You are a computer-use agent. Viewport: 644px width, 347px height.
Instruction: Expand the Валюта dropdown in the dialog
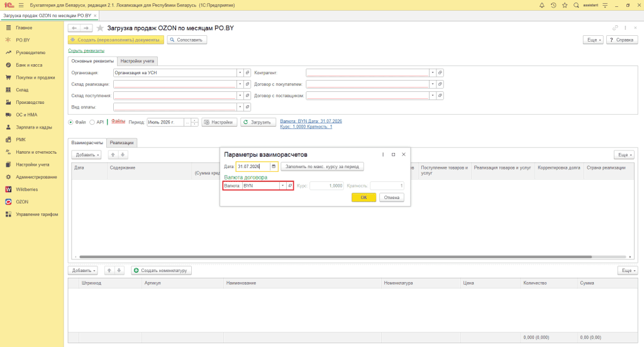pos(282,186)
